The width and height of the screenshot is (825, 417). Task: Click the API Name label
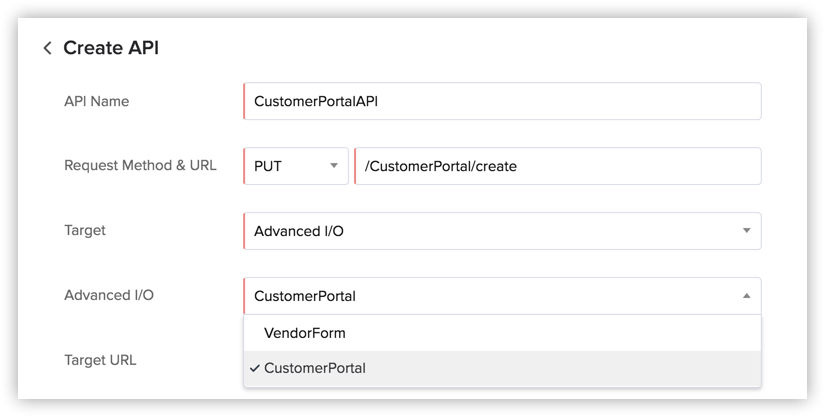tap(96, 101)
